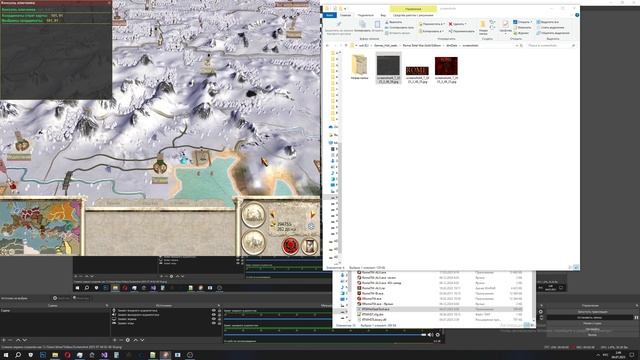Viewport: 640px width, 360px height.
Task: Create a new folder with the Новая папка ribbon button
Action: click(483, 27)
